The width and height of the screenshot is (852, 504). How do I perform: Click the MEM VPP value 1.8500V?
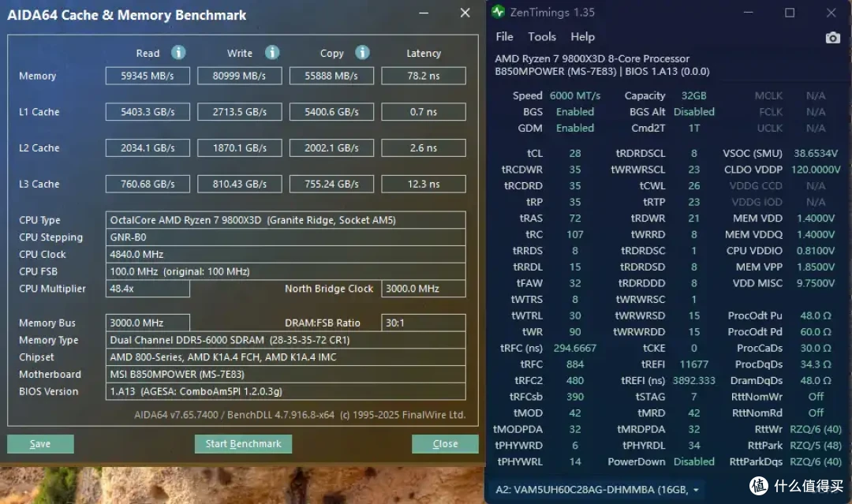816,267
